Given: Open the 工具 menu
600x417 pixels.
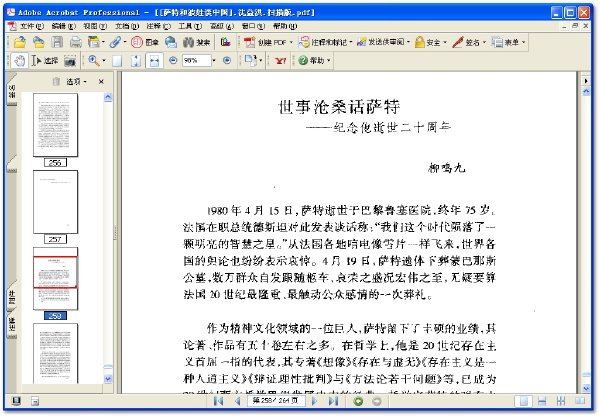Looking at the screenshot, I should coord(189,26).
